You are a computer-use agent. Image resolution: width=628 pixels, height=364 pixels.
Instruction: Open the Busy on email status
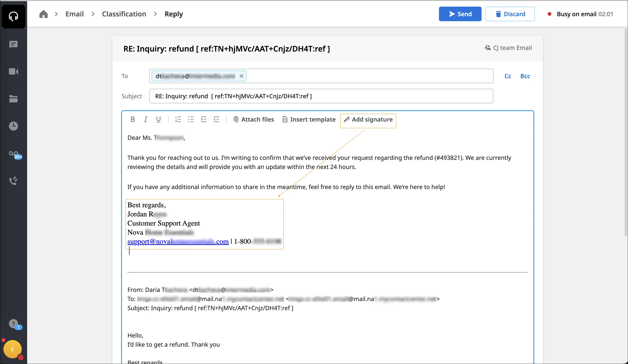point(580,14)
